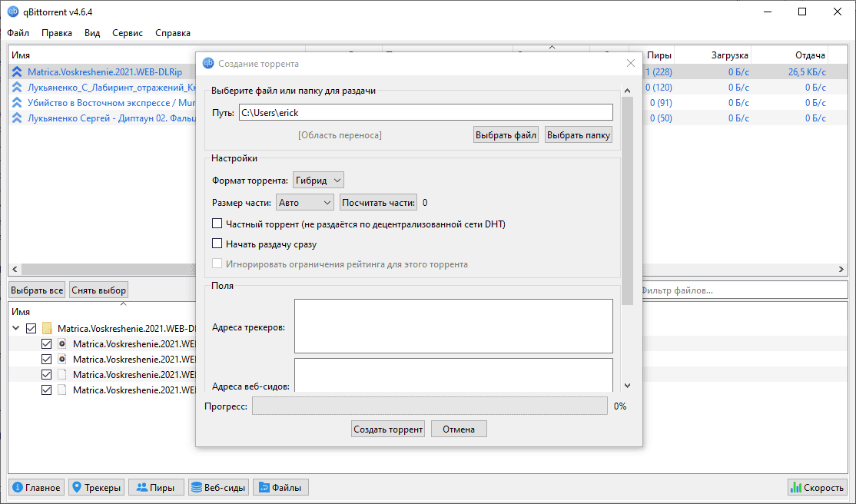The image size is (856, 504).
Task: Click the status icon of Лукьяненко_С_Лабиринт_отражений torrent
Action: pyautogui.click(x=17, y=87)
